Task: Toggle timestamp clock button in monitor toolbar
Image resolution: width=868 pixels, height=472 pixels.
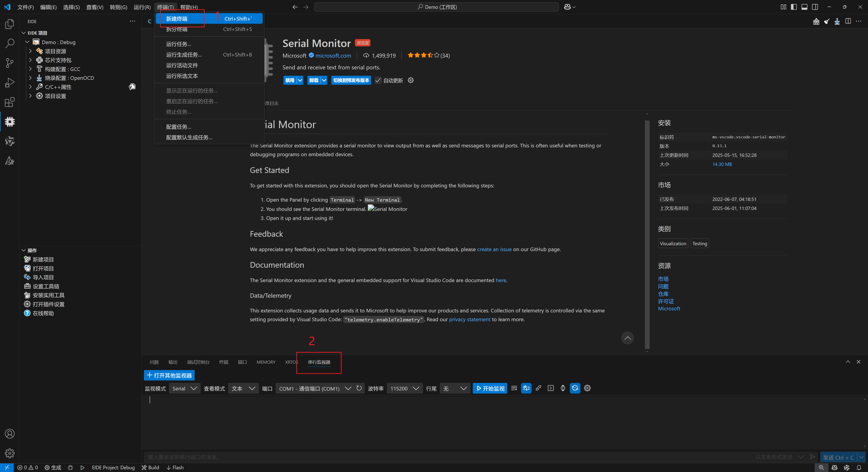Action: click(563, 388)
